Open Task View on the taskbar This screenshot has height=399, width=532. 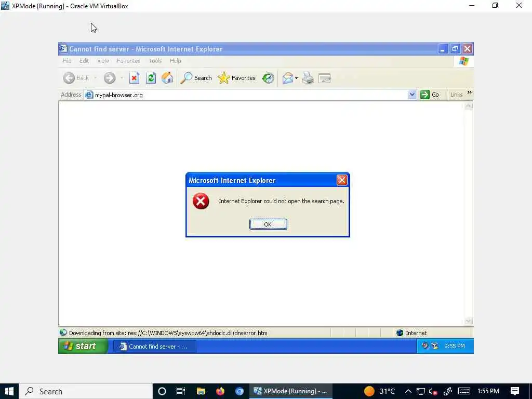coord(180,391)
